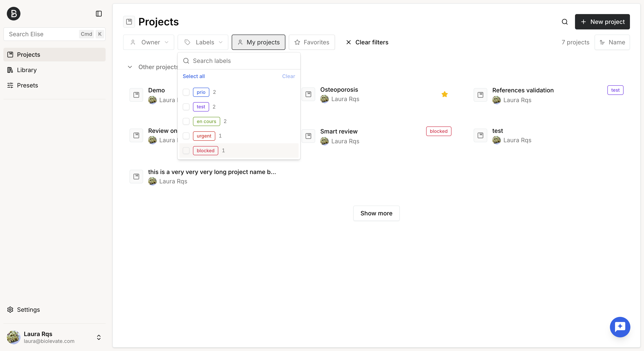Click the user avatar in sidebar footer
The image size is (644, 351).
click(13, 337)
